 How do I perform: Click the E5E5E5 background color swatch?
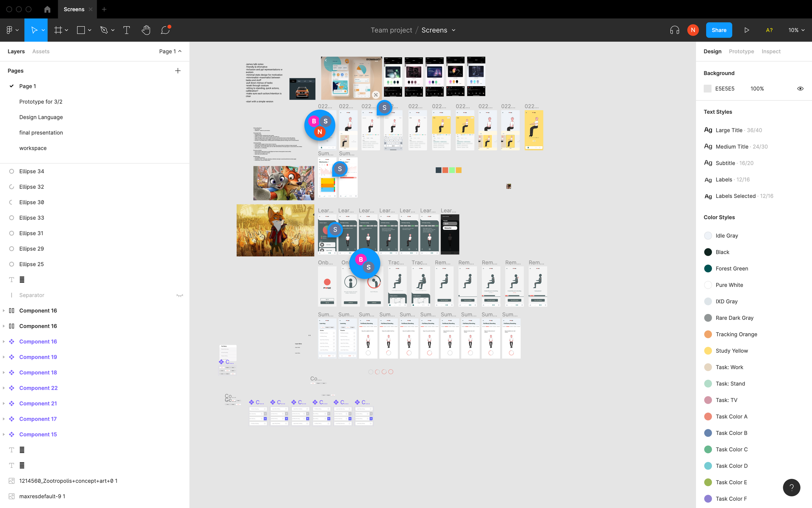point(707,89)
